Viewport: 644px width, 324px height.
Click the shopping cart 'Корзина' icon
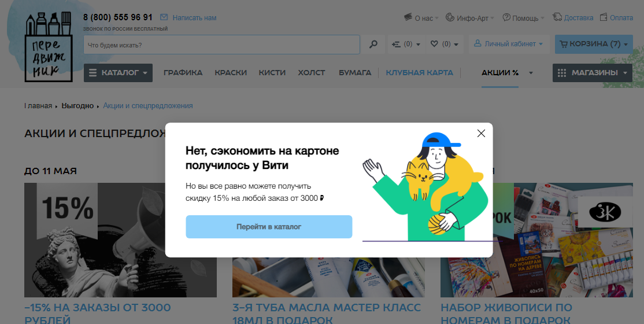pos(562,44)
